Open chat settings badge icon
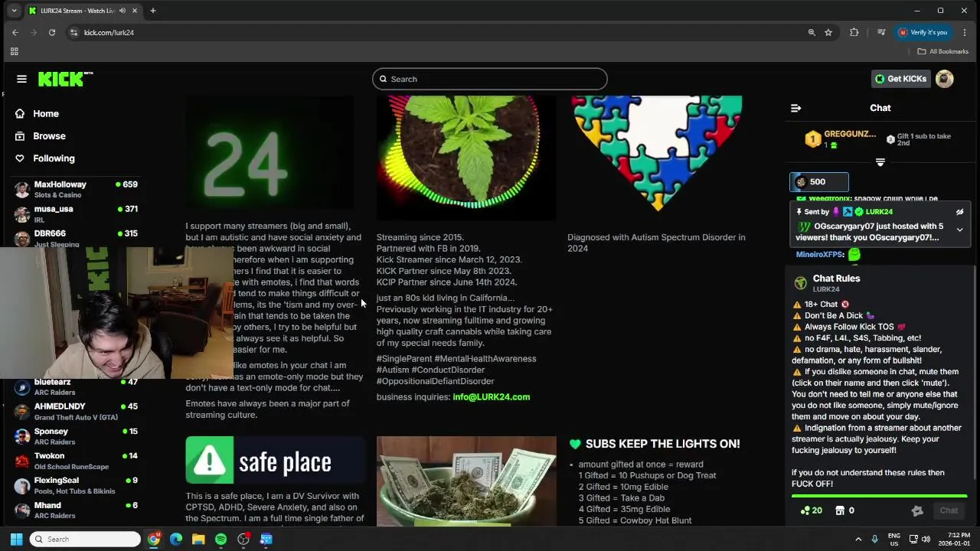 (x=917, y=510)
